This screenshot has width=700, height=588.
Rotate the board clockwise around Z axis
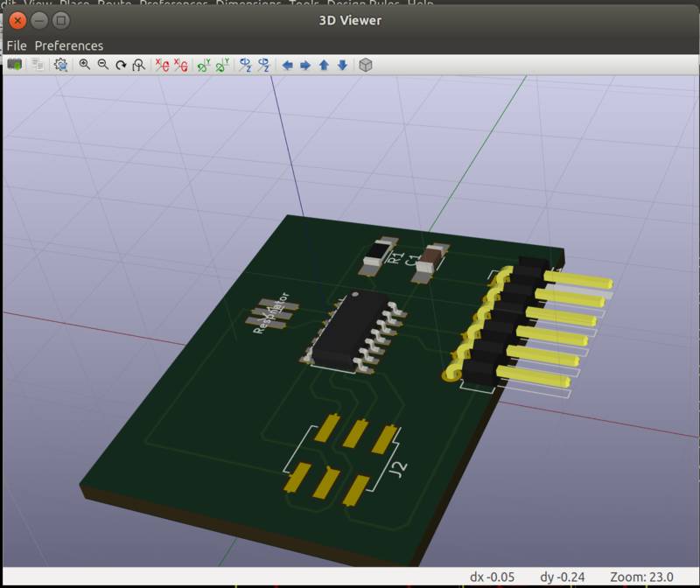point(245,65)
